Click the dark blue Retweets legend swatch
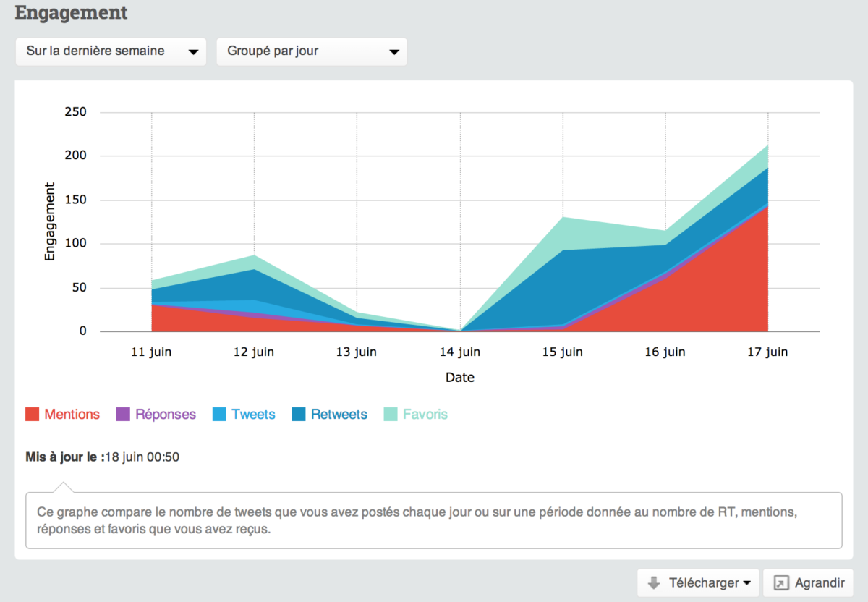 pos(299,415)
